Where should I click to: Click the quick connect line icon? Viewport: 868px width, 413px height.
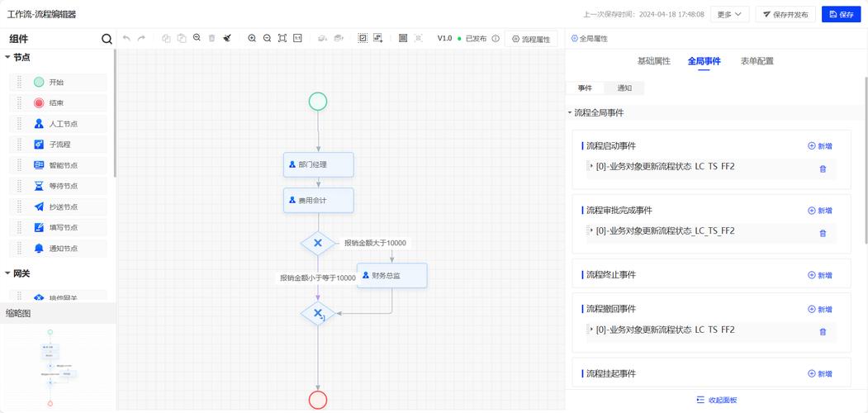coord(378,38)
